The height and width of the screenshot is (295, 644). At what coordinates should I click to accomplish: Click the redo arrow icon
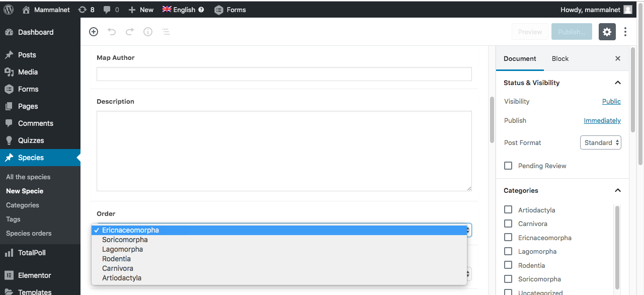130,32
